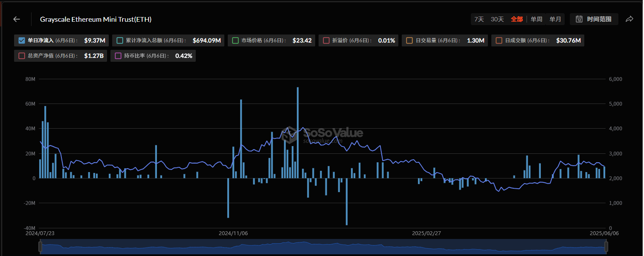This screenshot has height=256, width=644.
Task: Click the 2025/02/27 axis date label
Action: 426,233
